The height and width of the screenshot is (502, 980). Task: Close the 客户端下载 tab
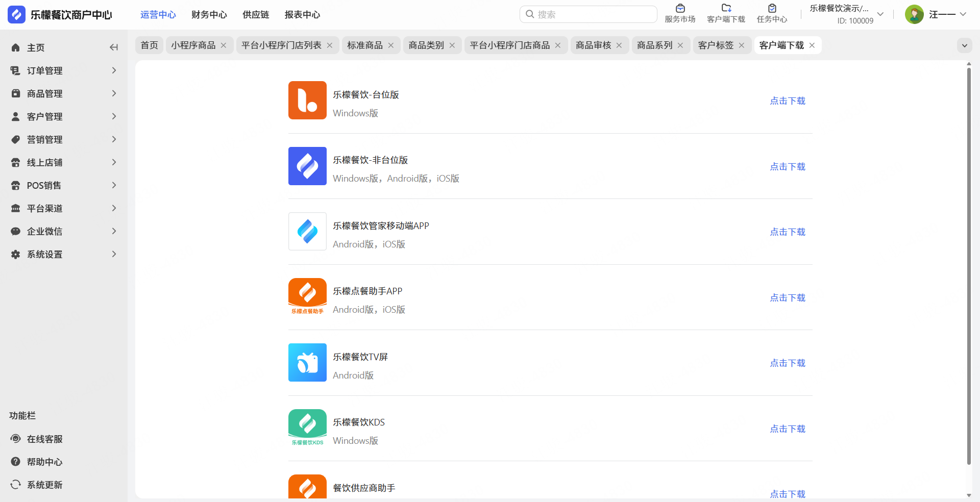click(x=812, y=45)
